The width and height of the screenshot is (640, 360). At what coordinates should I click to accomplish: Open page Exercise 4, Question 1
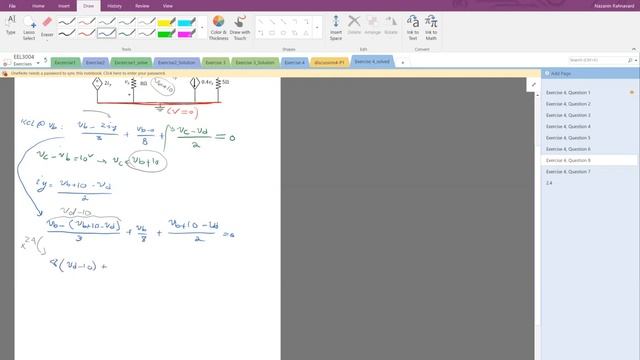pyautogui.click(x=568, y=93)
